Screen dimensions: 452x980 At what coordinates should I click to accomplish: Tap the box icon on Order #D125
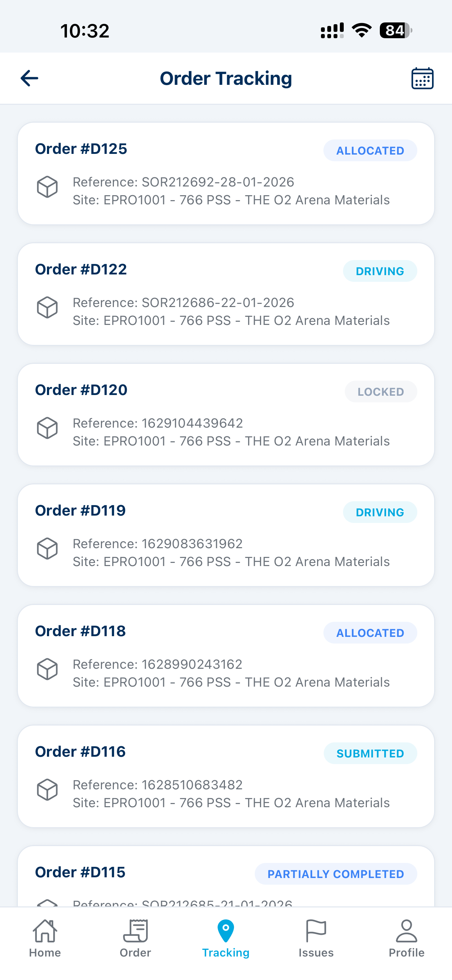(47, 187)
